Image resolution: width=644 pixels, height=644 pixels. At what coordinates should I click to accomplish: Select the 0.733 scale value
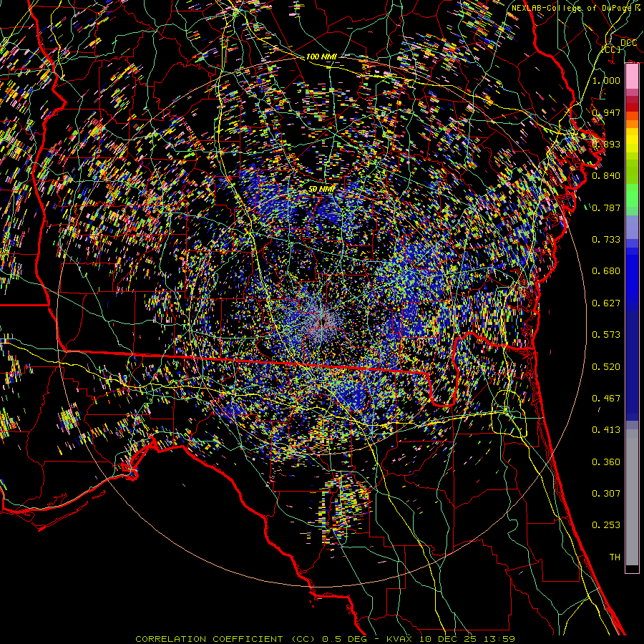(x=606, y=239)
